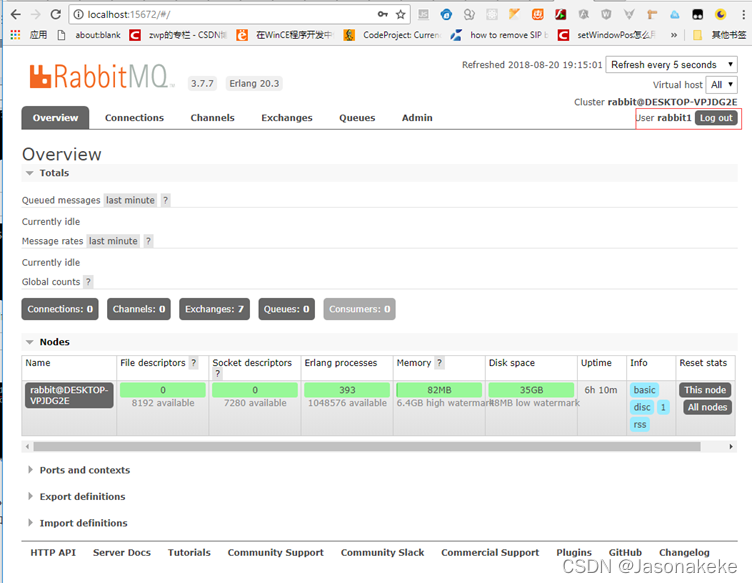
Task: Open the 'how to remove SIP' bookmark
Action: point(499,35)
